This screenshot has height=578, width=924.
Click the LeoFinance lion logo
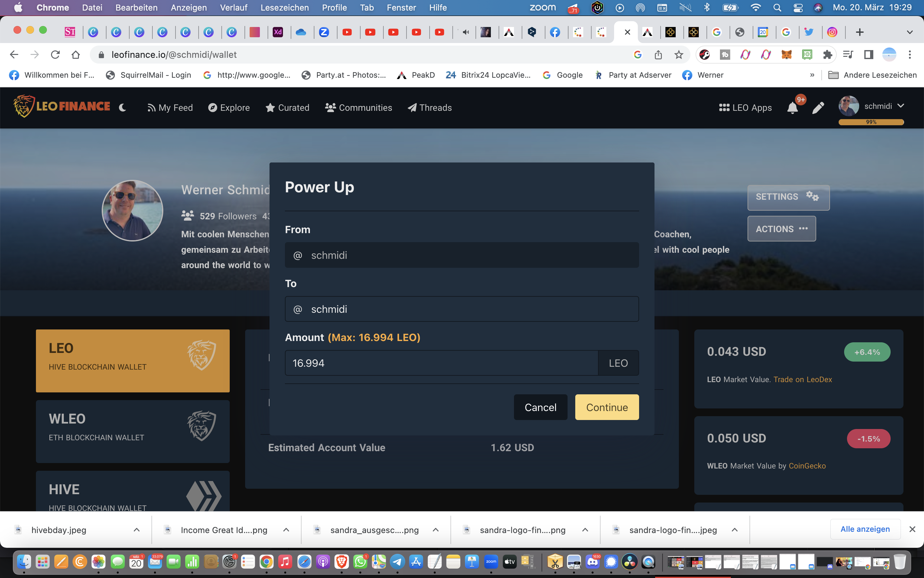click(x=62, y=106)
